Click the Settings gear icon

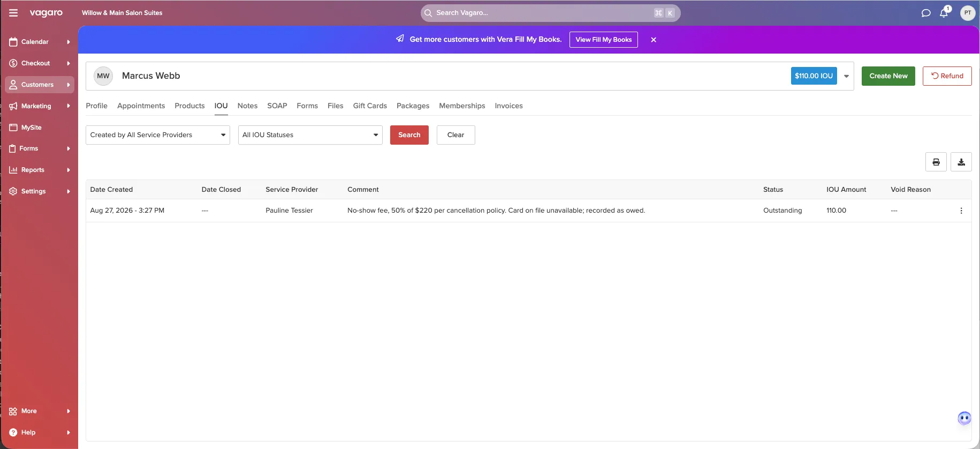click(13, 191)
